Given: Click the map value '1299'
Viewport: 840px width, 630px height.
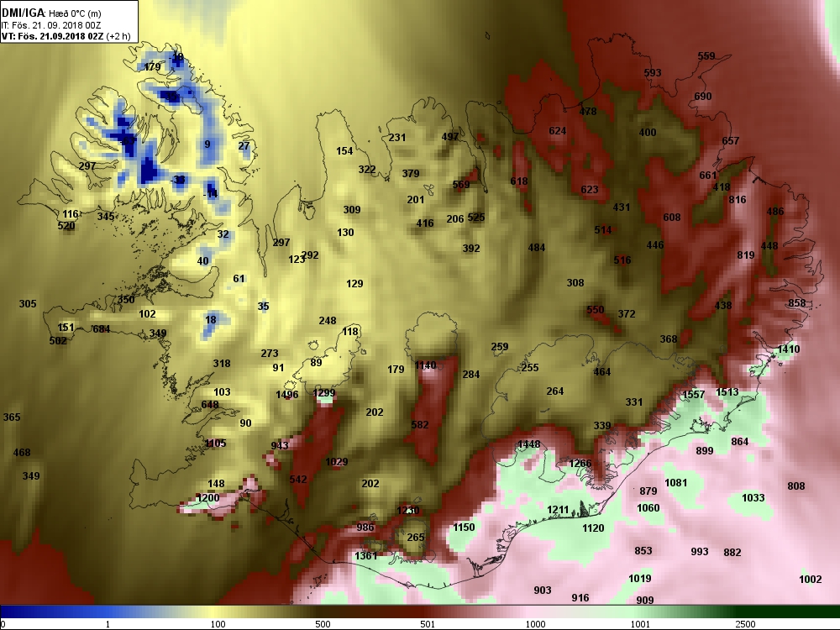Looking at the screenshot, I should click(x=323, y=393).
